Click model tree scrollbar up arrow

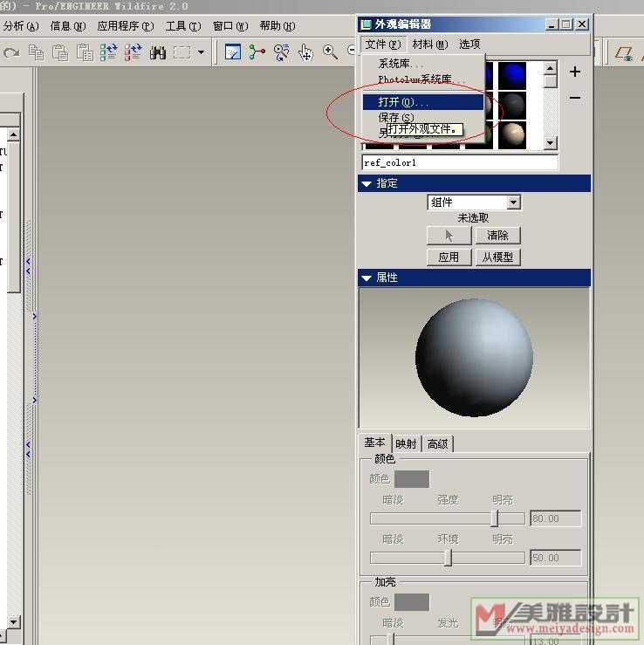(14, 134)
